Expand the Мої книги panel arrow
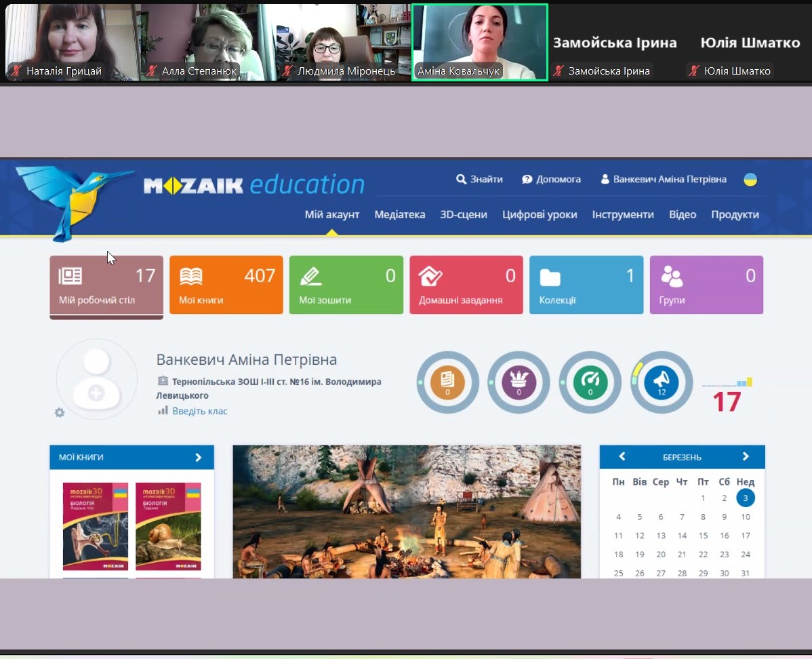Image resolution: width=812 pixels, height=659 pixels. point(199,458)
